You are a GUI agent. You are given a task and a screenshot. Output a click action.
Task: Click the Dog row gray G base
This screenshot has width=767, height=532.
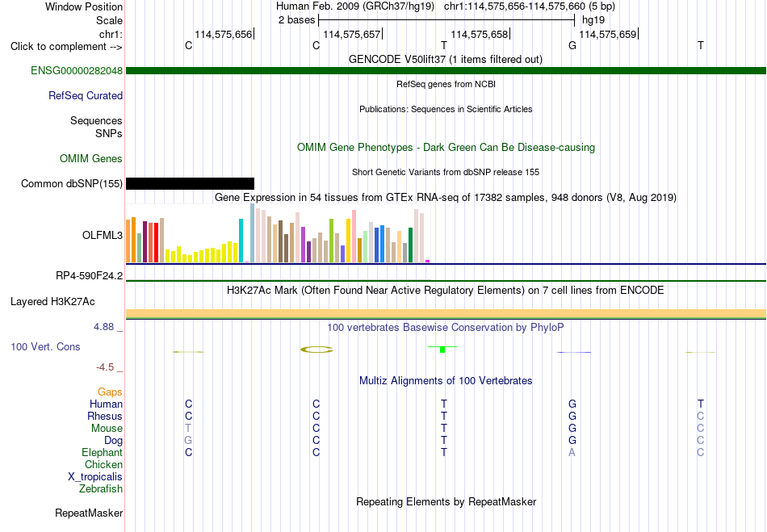pyautogui.click(x=188, y=441)
